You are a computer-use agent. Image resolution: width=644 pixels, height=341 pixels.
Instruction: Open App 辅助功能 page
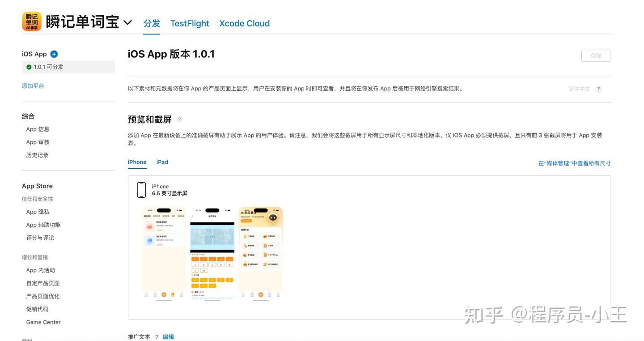43,225
